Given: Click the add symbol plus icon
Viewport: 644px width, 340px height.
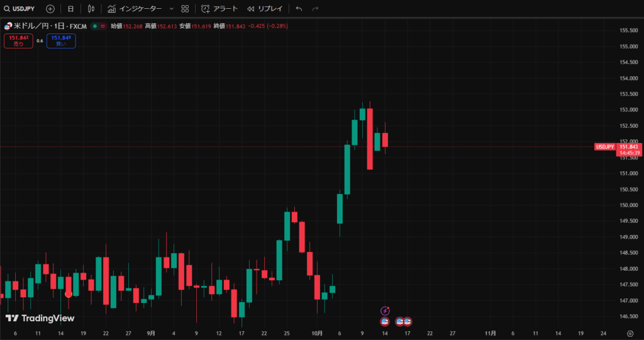Looking at the screenshot, I should tap(50, 9).
